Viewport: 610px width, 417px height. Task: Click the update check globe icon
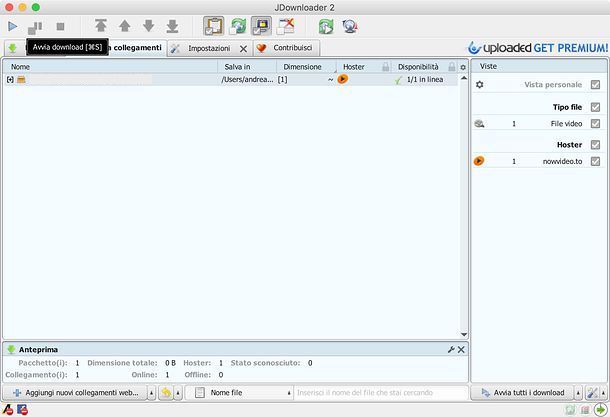350,26
